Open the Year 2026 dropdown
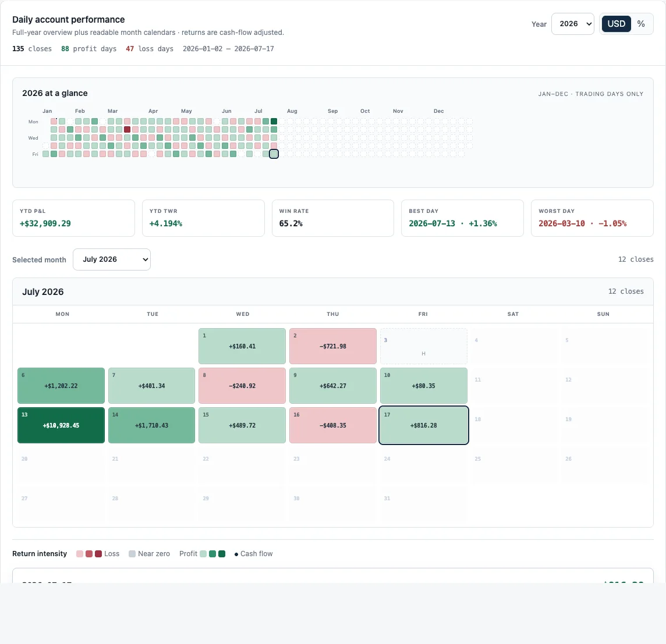666x644 pixels. pyautogui.click(x=572, y=24)
